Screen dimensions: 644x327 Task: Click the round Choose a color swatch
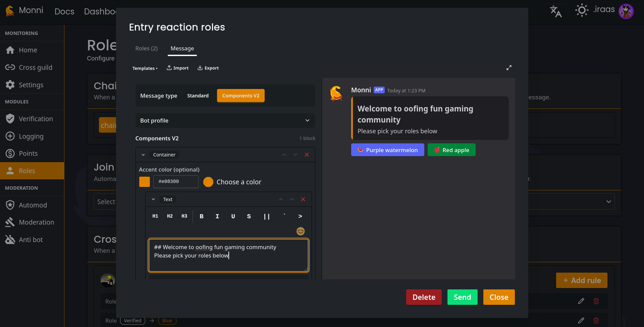[x=208, y=182]
